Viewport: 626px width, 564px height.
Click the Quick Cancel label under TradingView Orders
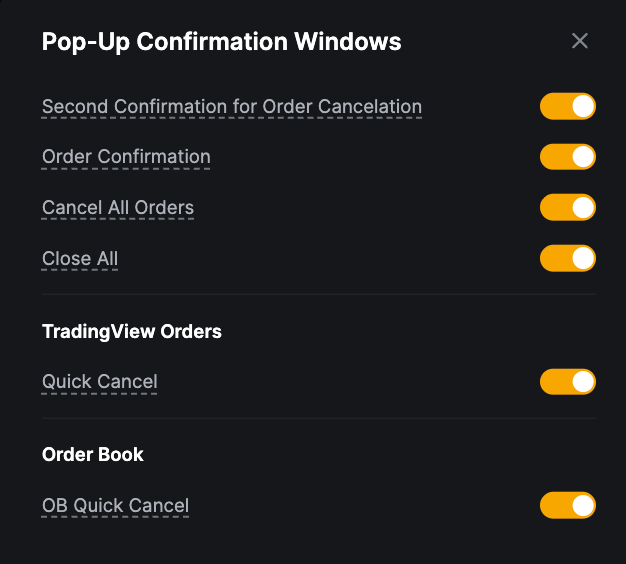(x=100, y=382)
